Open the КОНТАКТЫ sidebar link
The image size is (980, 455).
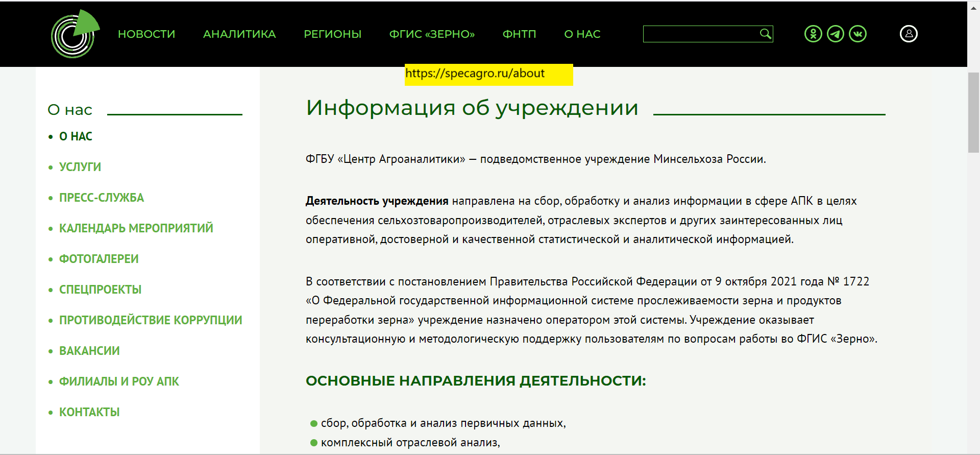89,412
